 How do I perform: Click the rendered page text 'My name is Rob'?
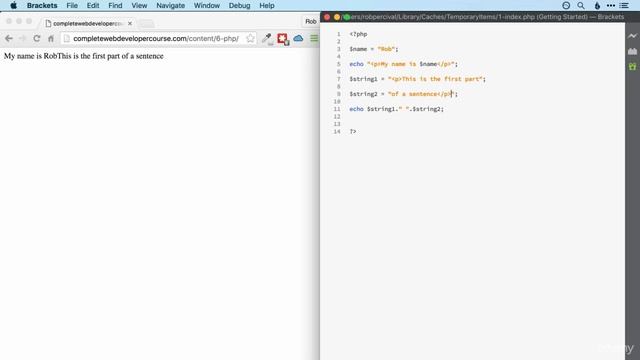point(30,56)
